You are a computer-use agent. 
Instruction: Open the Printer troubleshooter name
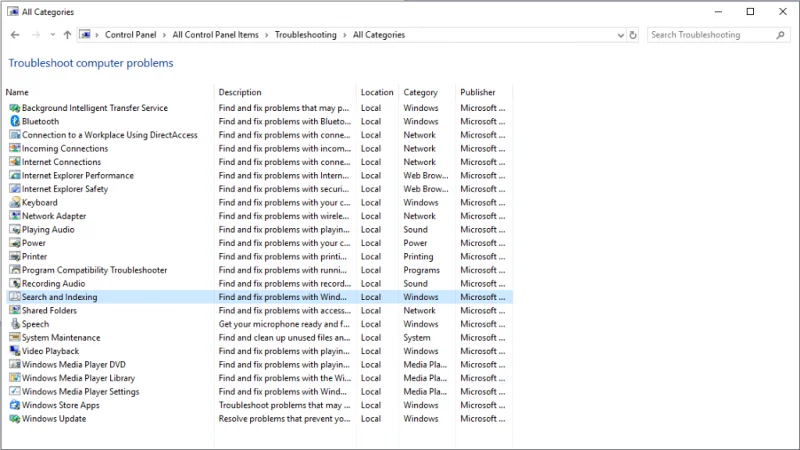coord(34,257)
